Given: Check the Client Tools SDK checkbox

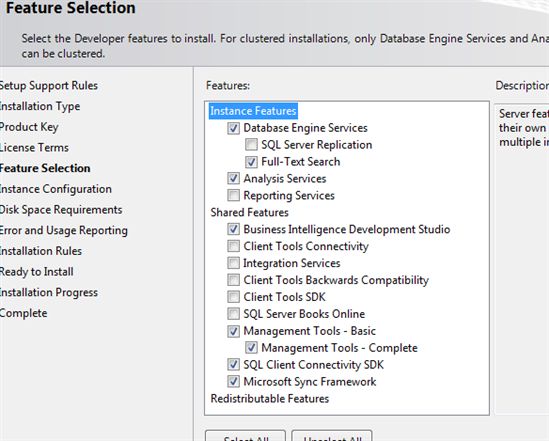Looking at the screenshot, I should [x=234, y=297].
